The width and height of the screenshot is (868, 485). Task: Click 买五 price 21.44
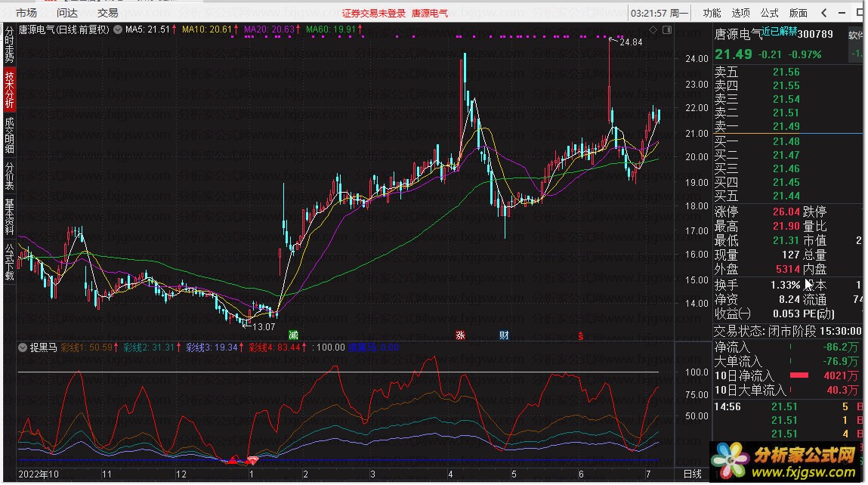(786, 196)
